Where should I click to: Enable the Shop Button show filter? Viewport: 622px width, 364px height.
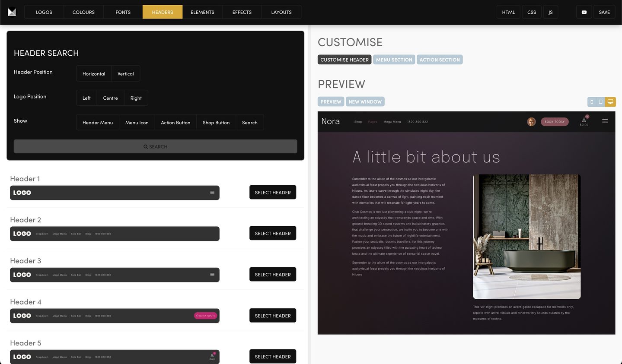tap(216, 123)
